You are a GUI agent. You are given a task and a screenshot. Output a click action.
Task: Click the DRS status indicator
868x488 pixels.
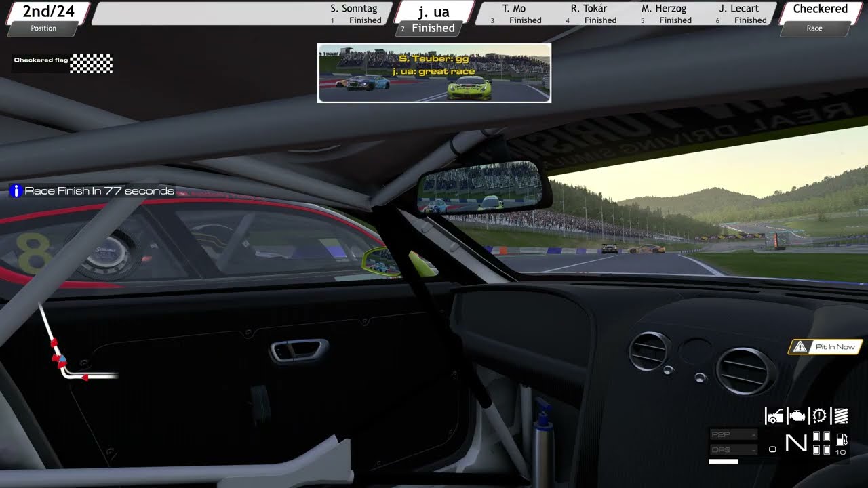point(734,449)
